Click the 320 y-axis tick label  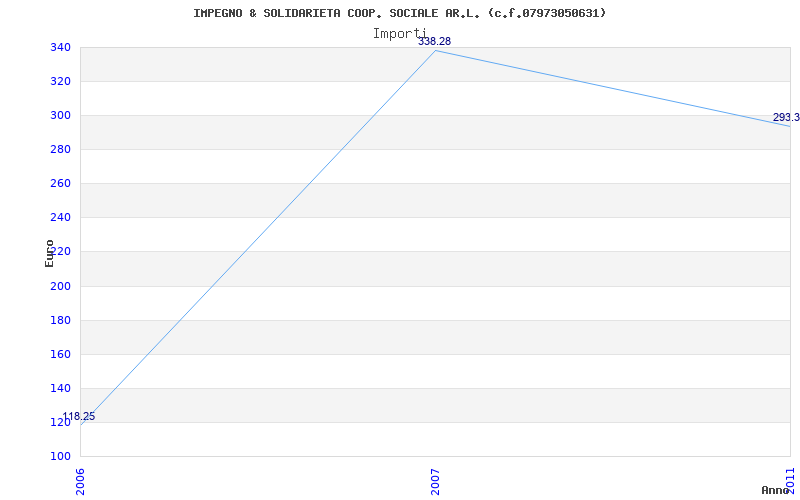click(60, 82)
